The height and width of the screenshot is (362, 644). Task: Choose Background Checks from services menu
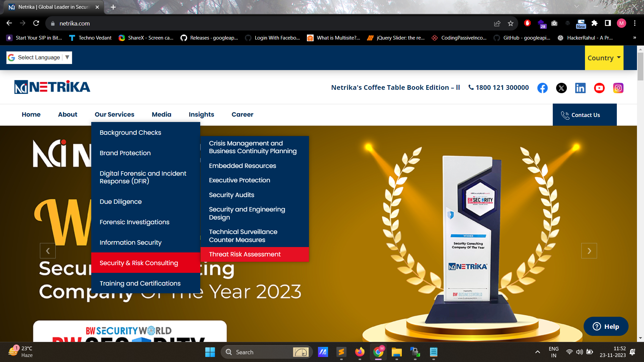coord(130,133)
